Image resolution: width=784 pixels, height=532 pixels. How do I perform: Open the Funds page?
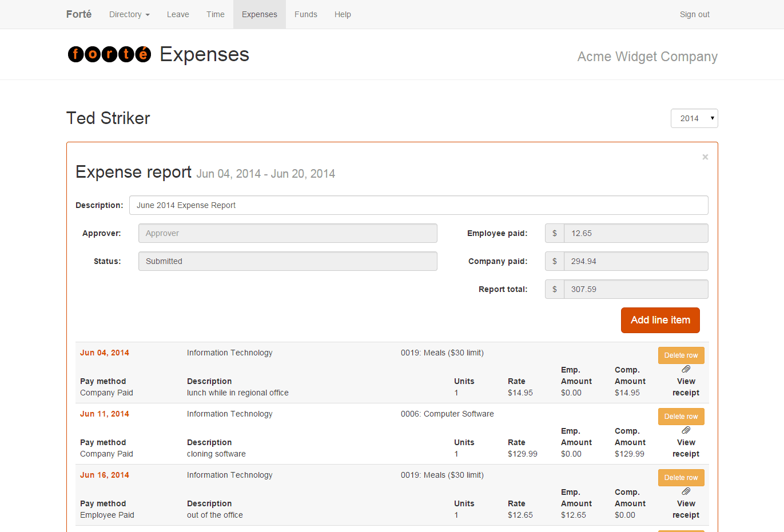[x=306, y=14]
